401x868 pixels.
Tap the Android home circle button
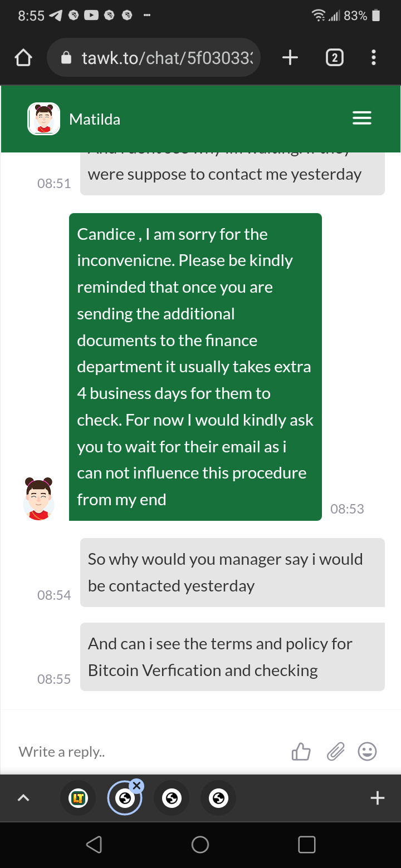coord(200,845)
